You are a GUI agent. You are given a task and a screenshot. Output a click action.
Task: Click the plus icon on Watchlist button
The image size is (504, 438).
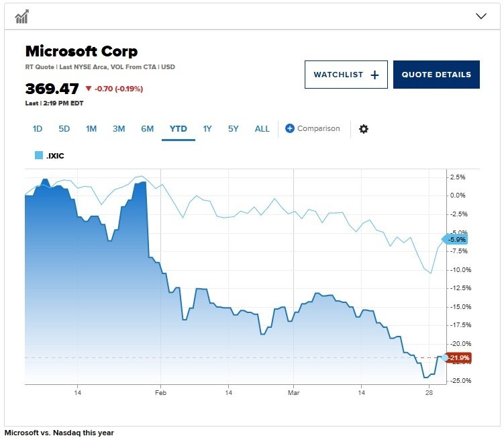tap(374, 75)
